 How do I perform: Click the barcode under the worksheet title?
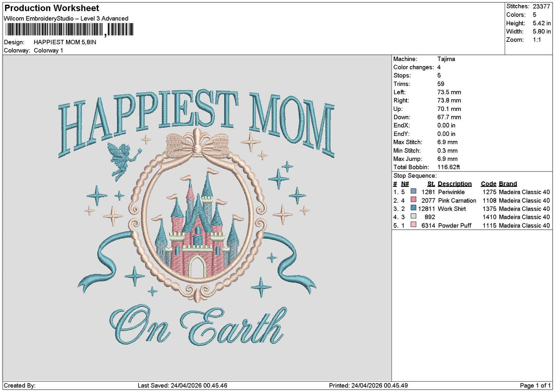pos(70,30)
